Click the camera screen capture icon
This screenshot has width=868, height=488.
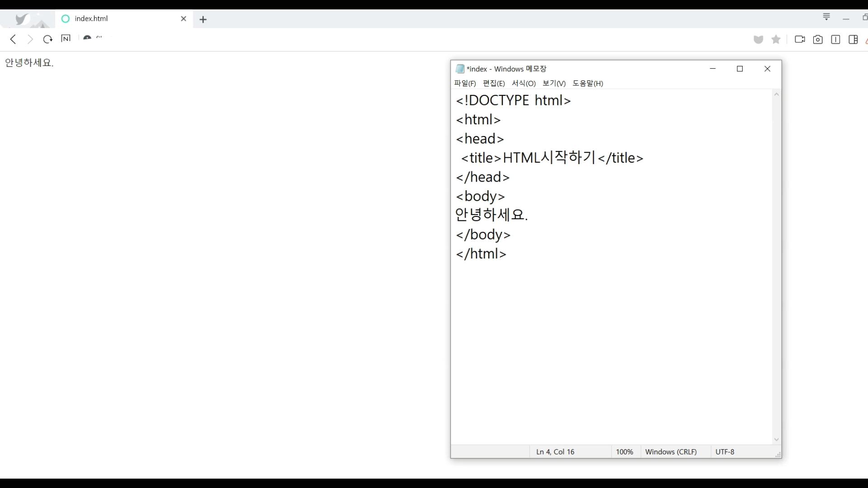[818, 40]
